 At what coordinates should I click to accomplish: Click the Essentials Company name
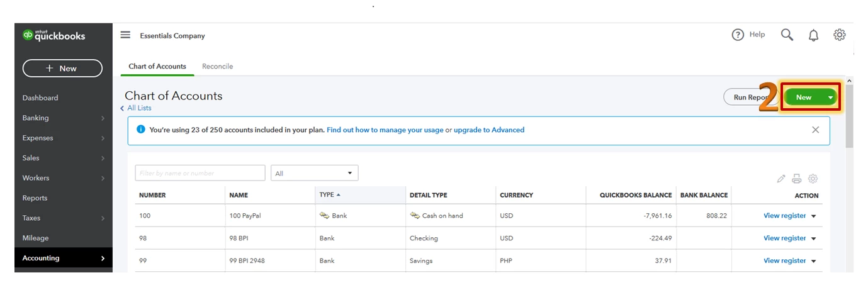[172, 36]
